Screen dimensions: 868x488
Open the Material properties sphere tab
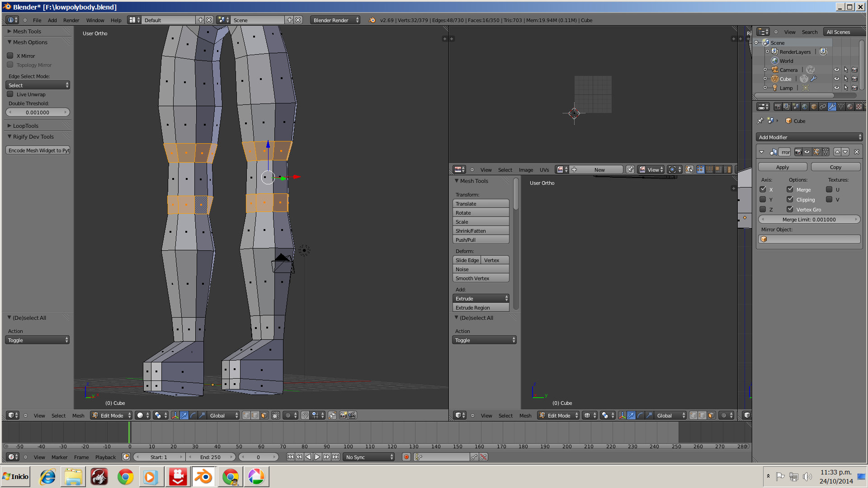tap(850, 107)
